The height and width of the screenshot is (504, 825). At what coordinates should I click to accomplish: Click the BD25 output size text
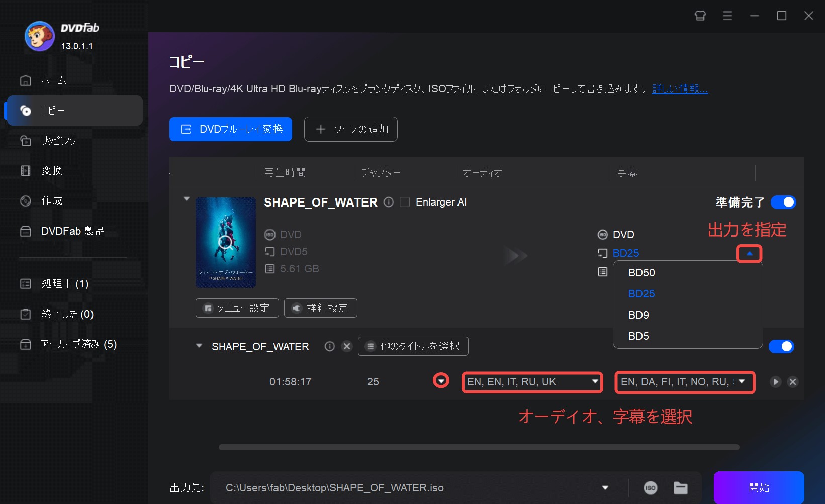(626, 253)
